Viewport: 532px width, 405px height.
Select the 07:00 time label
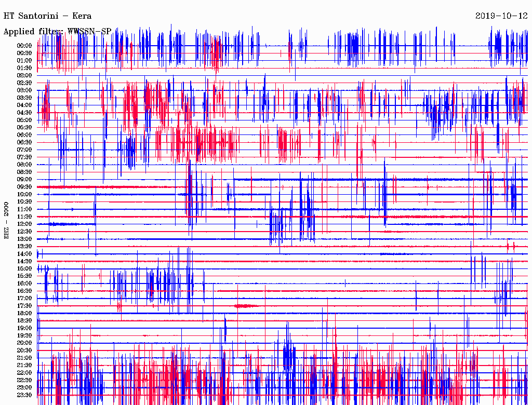coord(24,150)
